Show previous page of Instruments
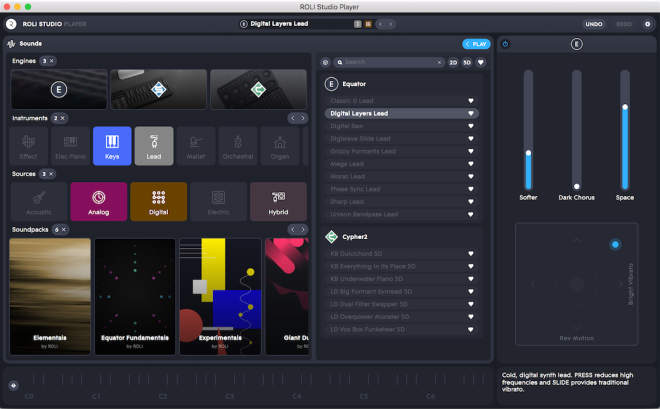The width and height of the screenshot is (660, 409). tap(293, 118)
